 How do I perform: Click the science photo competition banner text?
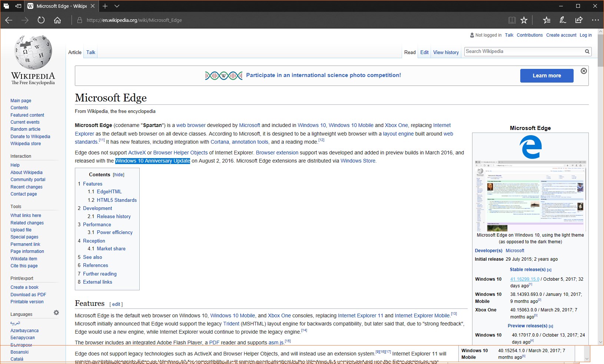tap(323, 75)
